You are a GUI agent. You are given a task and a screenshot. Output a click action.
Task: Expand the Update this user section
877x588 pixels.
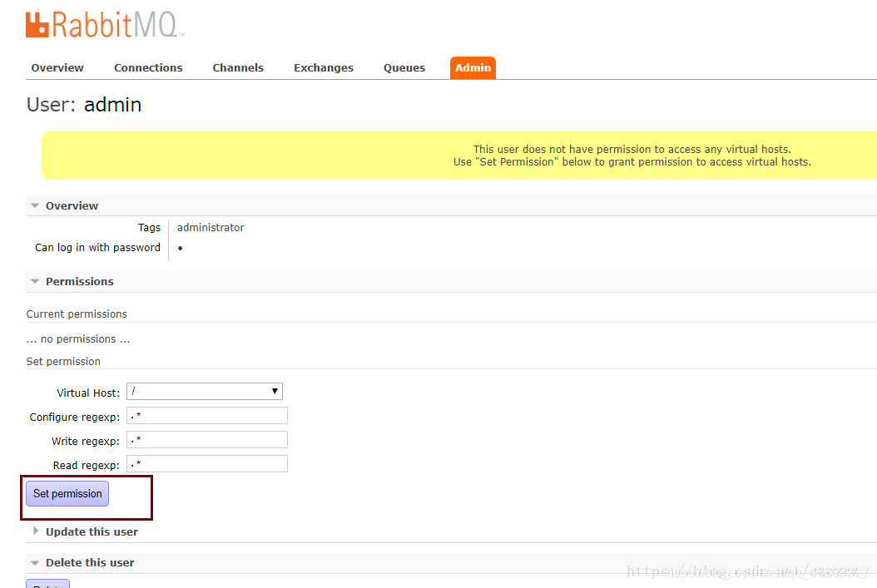(x=92, y=531)
